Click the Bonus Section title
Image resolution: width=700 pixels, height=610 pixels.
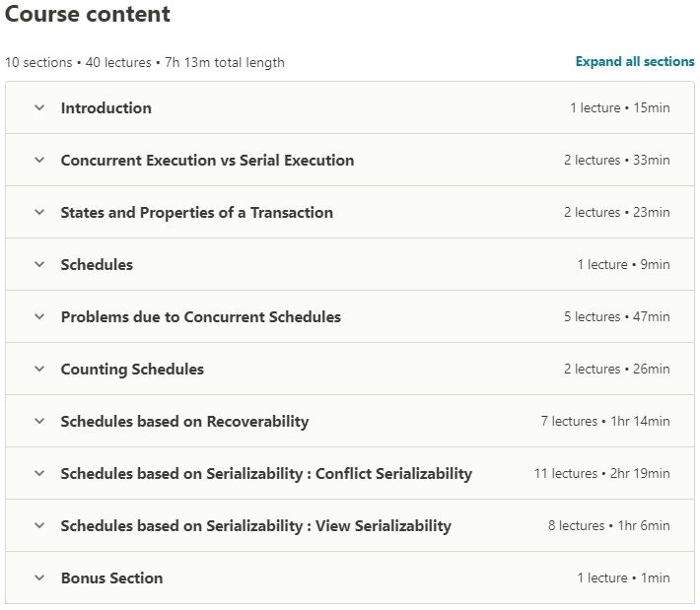pyautogui.click(x=111, y=578)
